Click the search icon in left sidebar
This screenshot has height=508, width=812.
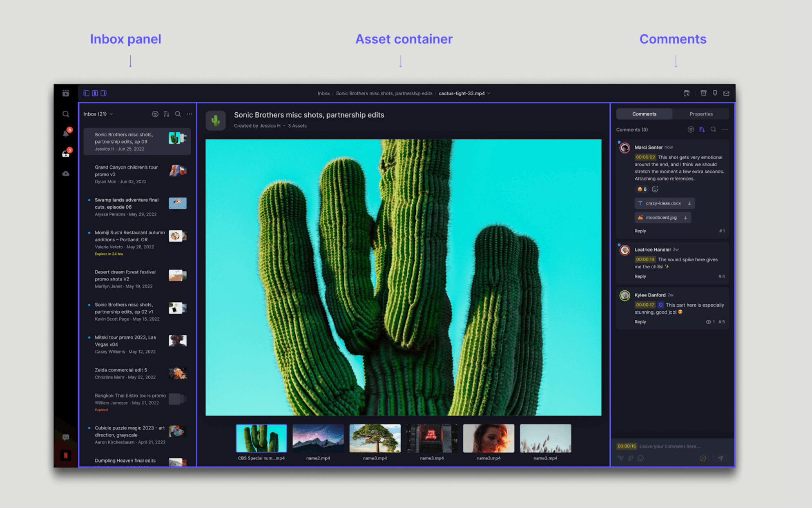tap(66, 114)
